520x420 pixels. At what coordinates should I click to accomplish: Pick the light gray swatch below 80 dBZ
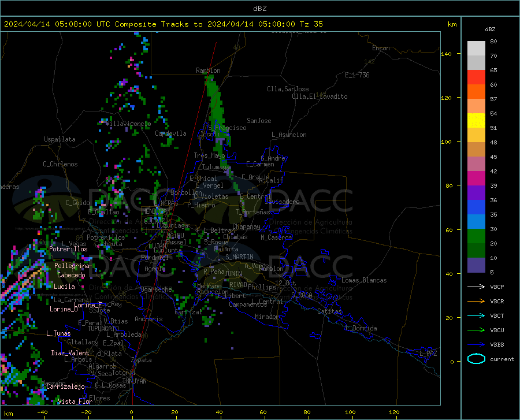coord(476,49)
